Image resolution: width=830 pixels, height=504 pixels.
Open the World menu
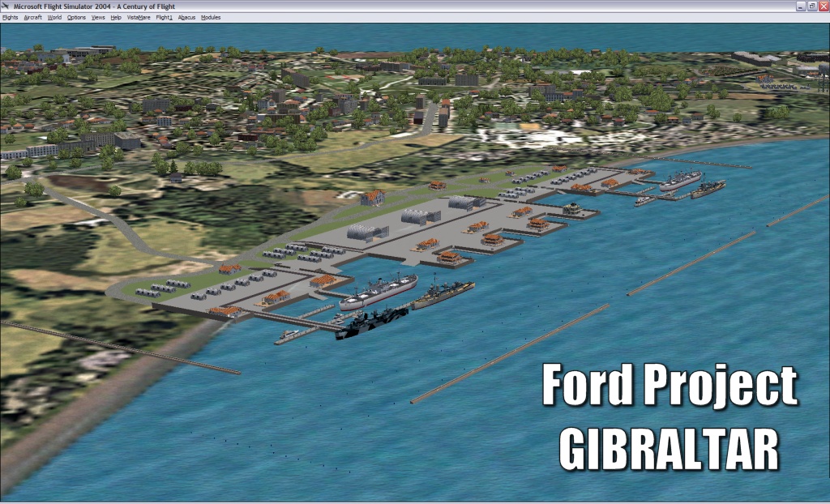pos(54,18)
